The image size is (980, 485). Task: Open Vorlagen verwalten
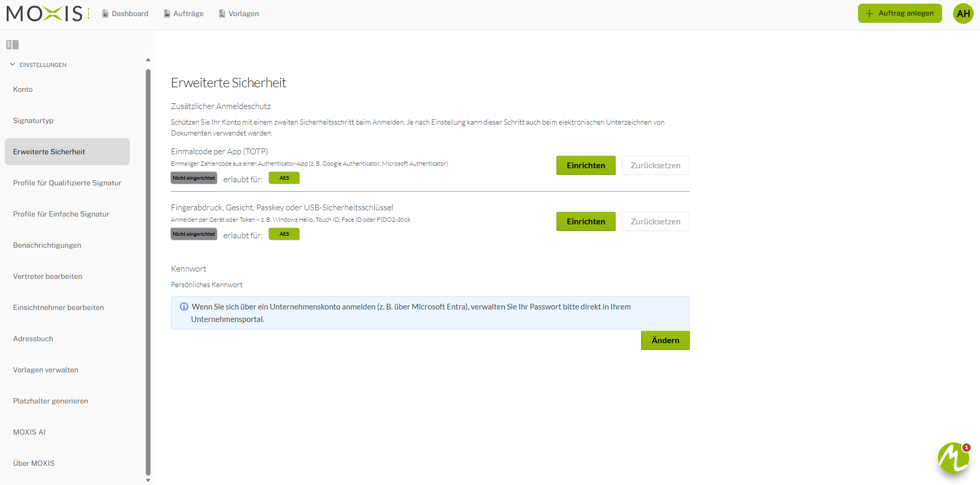point(67,370)
